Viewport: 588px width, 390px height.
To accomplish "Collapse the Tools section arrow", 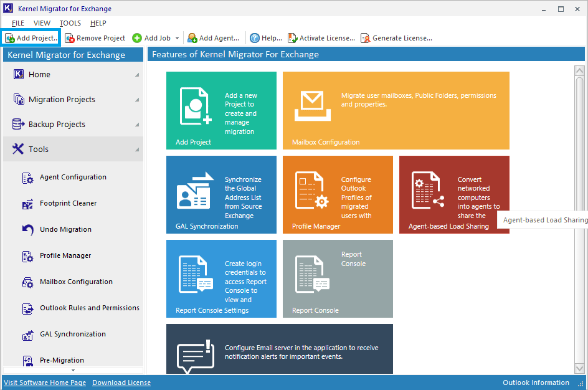I will tap(137, 150).
